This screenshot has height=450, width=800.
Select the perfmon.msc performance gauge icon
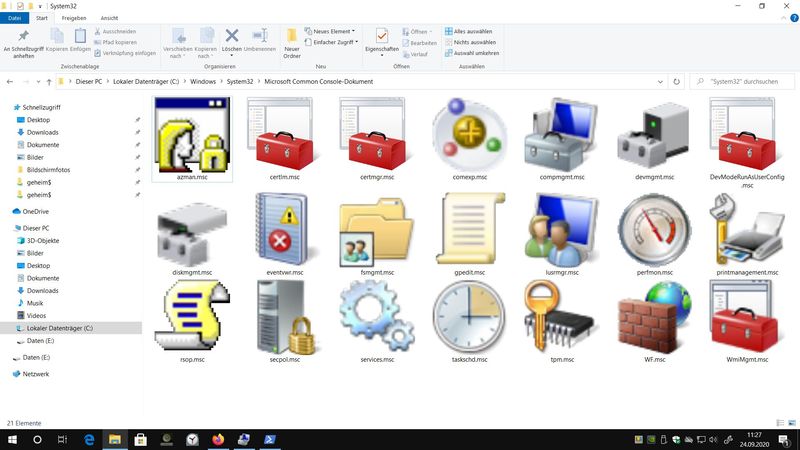tap(655, 230)
